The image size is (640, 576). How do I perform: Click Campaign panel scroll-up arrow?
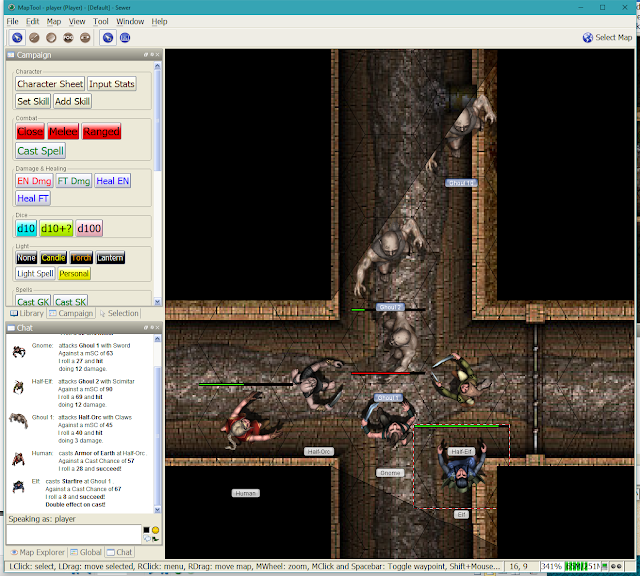coord(158,66)
